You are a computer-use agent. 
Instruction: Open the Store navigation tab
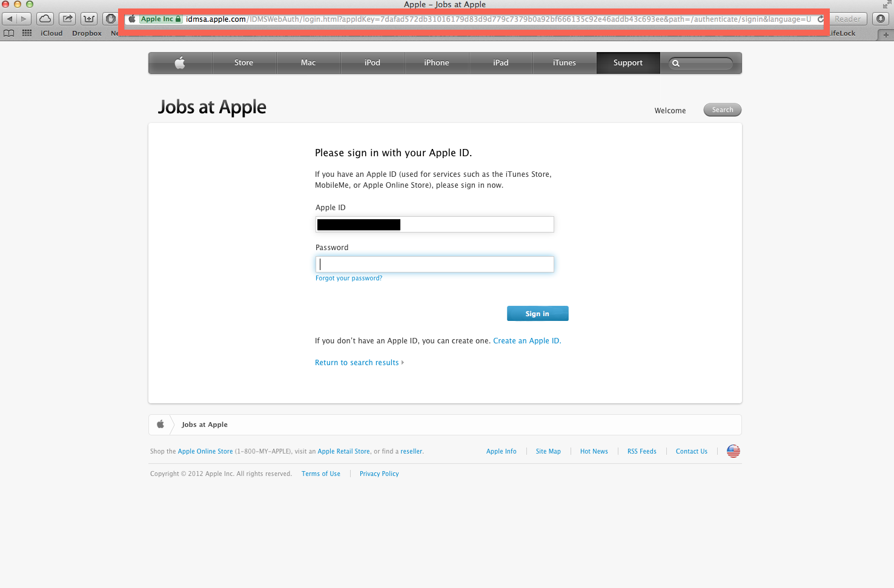244,62
